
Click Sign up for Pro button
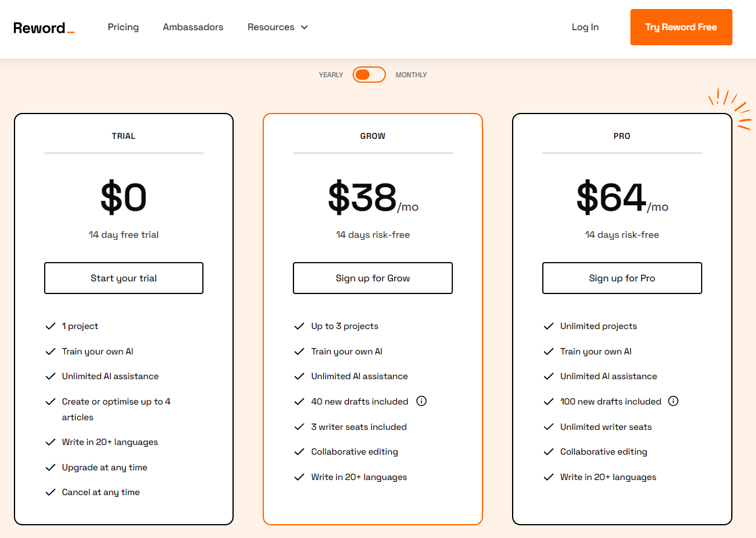[x=622, y=278]
